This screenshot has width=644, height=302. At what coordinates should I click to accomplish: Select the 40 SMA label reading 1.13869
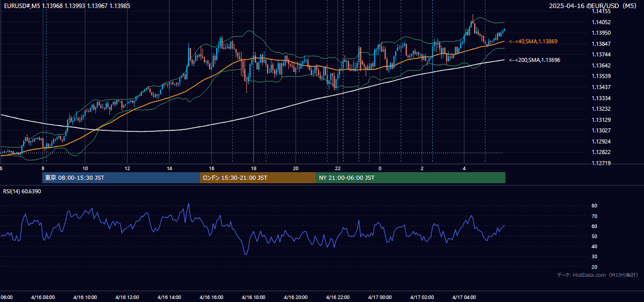[533, 41]
